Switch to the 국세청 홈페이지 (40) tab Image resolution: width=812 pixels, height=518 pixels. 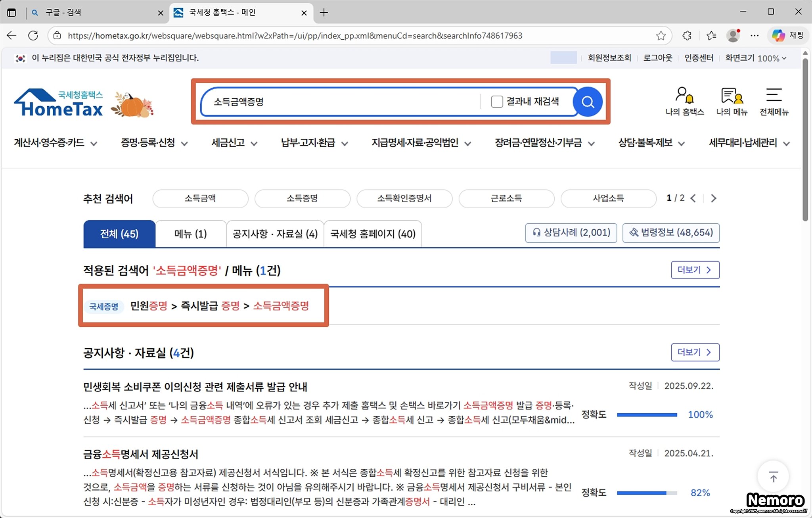(373, 234)
